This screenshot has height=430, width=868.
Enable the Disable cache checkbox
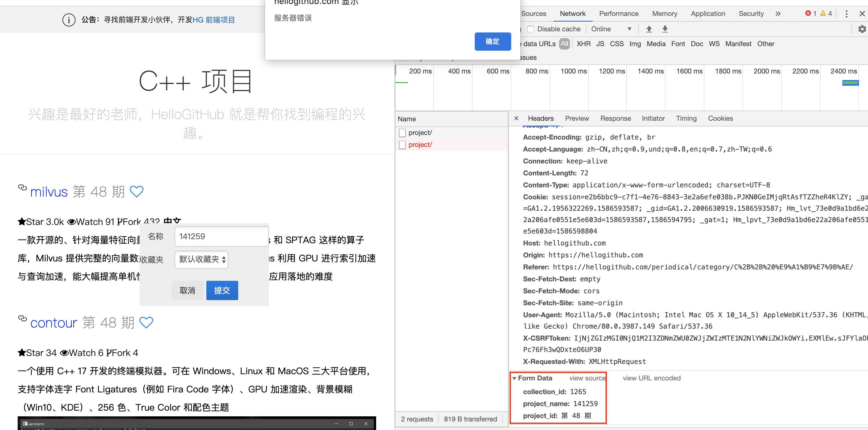(x=531, y=29)
